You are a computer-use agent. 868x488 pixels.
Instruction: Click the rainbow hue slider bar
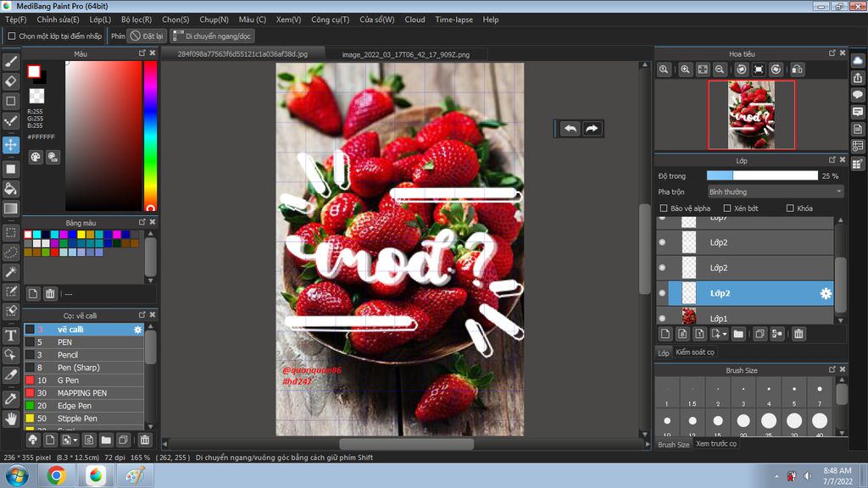150,136
